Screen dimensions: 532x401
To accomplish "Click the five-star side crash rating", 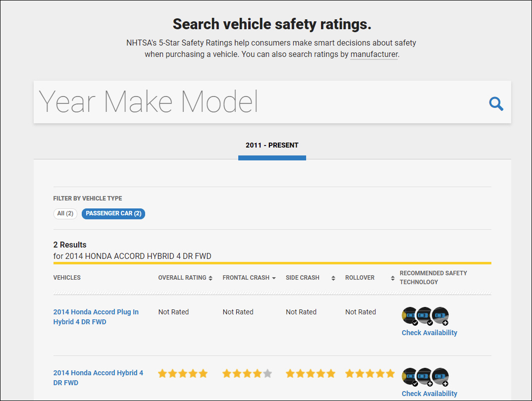I will click(x=311, y=374).
